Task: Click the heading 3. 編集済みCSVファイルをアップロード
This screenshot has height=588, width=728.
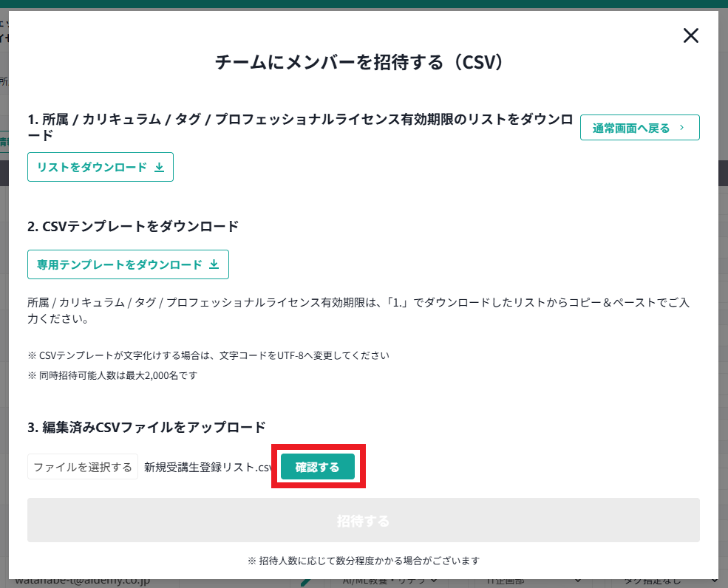Action: (146, 427)
